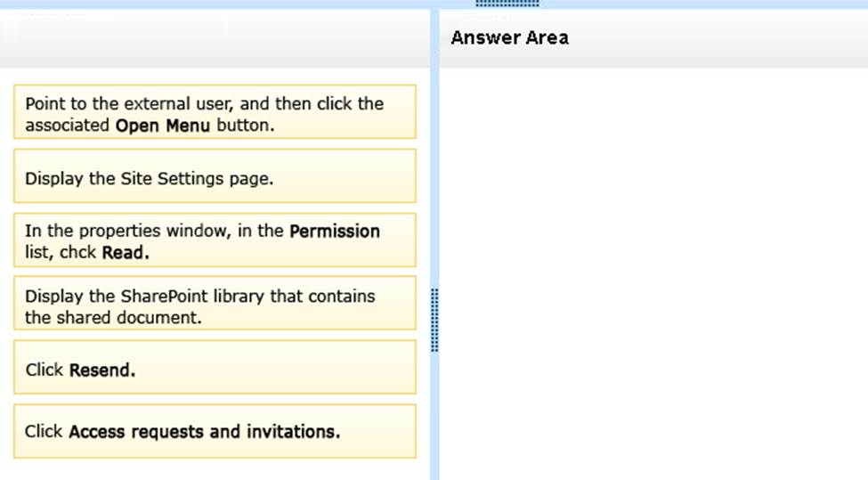
Task: Click the 'Display the Site Settings page' step
Action: 215,176
